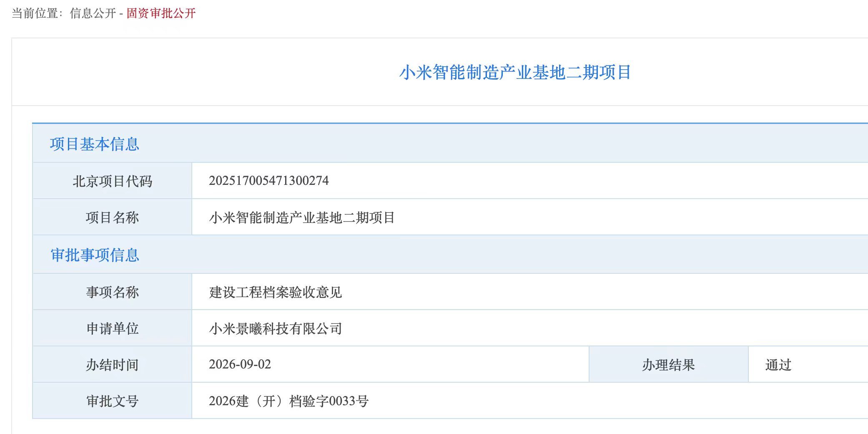Click the 审批文号 label cell

tap(112, 401)
